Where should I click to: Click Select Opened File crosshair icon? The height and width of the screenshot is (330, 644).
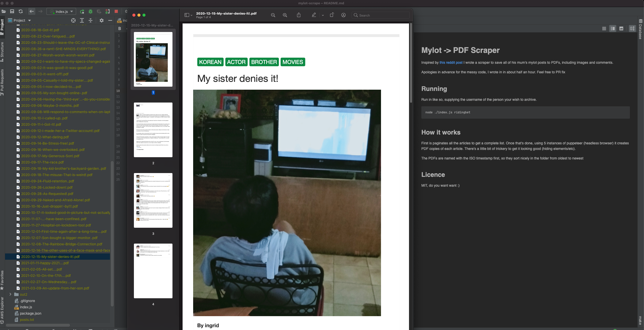(73, 20)
